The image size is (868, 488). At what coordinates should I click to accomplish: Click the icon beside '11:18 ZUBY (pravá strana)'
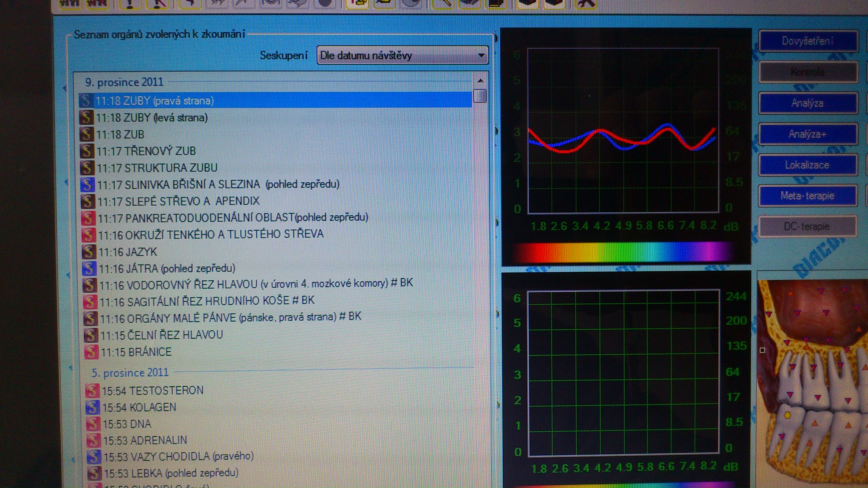[86, 100]
